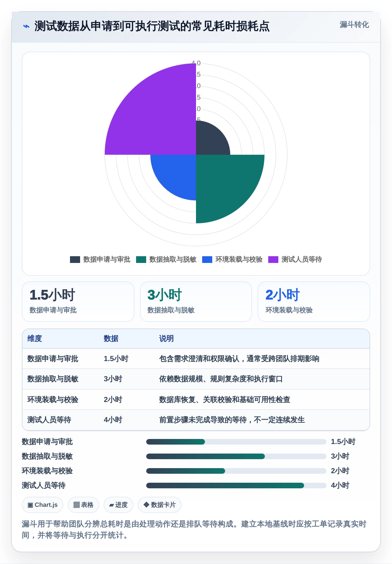This screenshot has height=564, width=392.
Task: Click the lightning icon beside the title
Action: (26, 26)
